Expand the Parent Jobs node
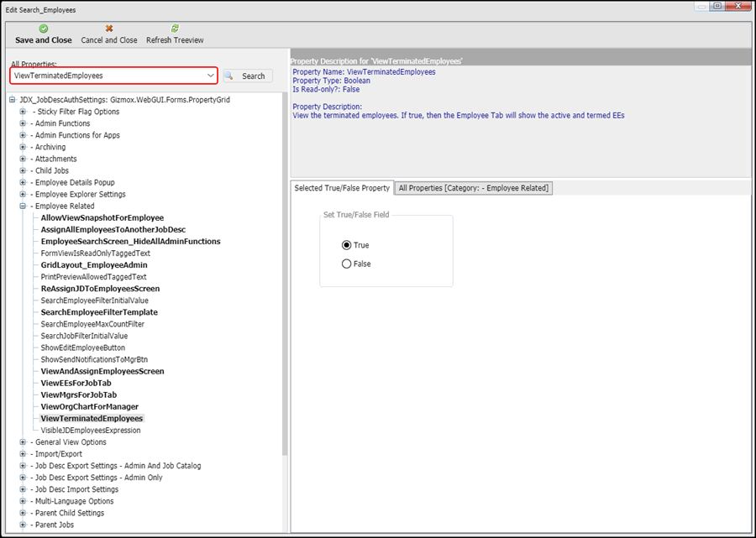This screenshot has height=538, width=756. tap(23, 525)
